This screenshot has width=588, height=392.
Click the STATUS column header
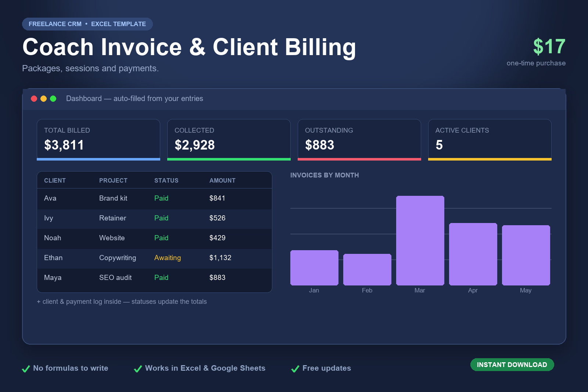tap(166, 180)
